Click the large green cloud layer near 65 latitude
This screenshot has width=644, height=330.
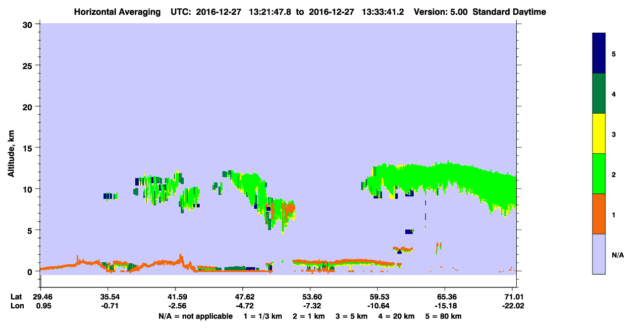(446, 178)
